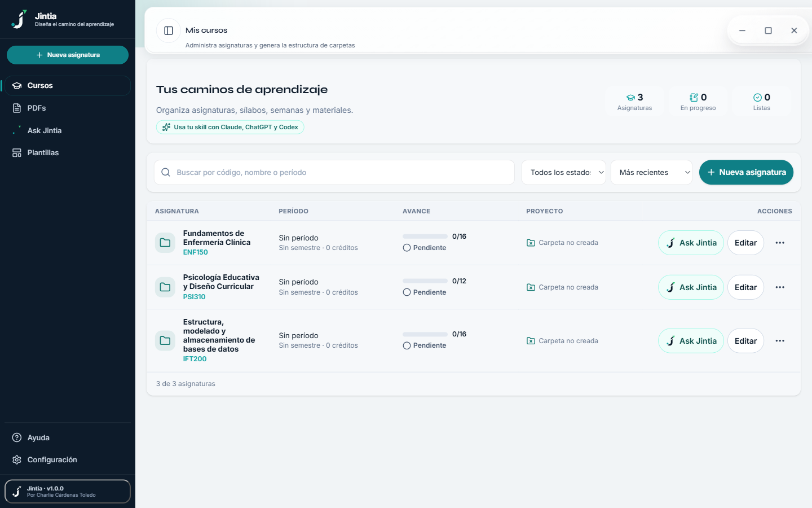Click the ENF150 course code
This screenshot has height=508, width=812.
coord(196,252)
